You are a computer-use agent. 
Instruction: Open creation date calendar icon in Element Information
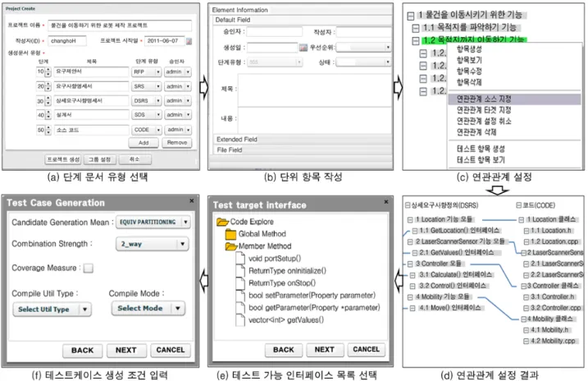point(303,48)
